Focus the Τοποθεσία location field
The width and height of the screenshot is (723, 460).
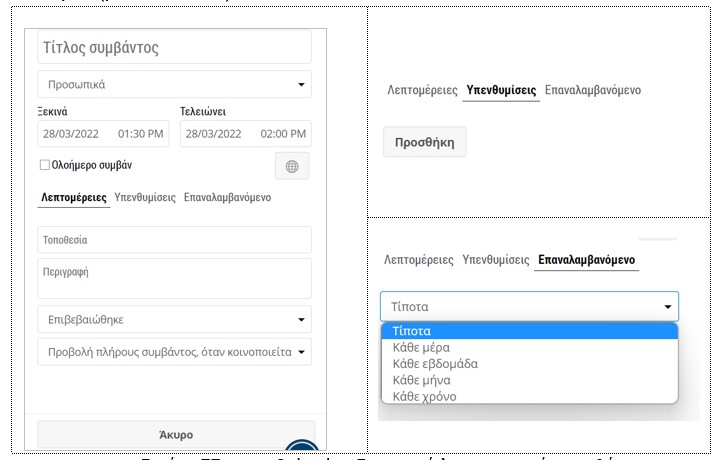coord(174,240)
